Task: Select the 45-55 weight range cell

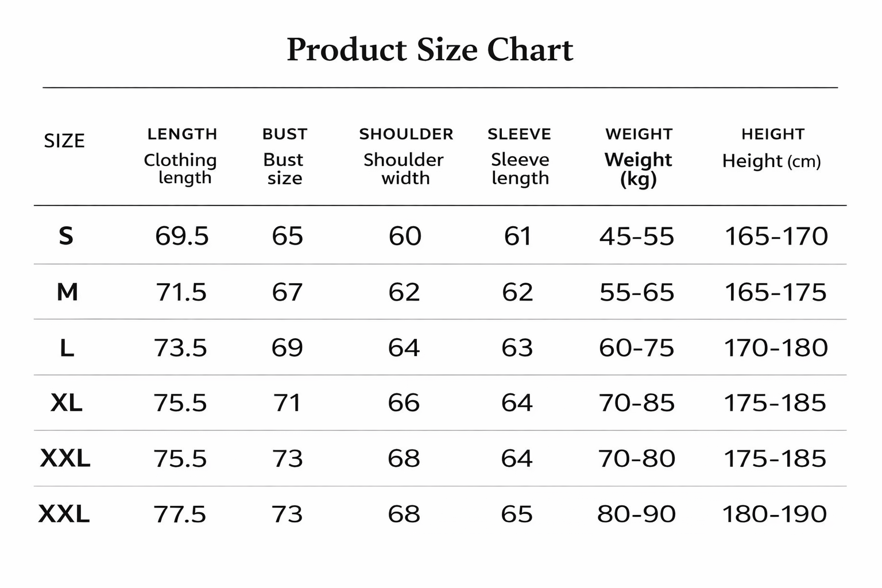Action: coord(637,236)
